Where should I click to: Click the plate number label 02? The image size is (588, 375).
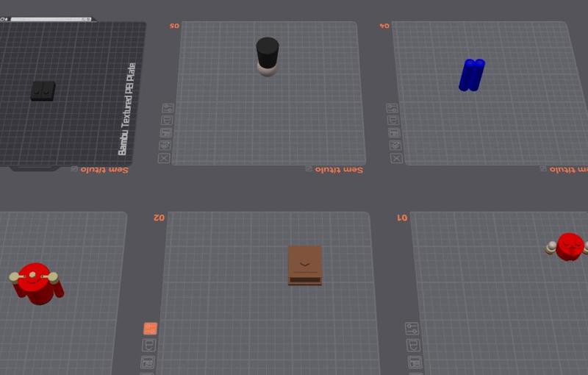click(x=159, y=218)
